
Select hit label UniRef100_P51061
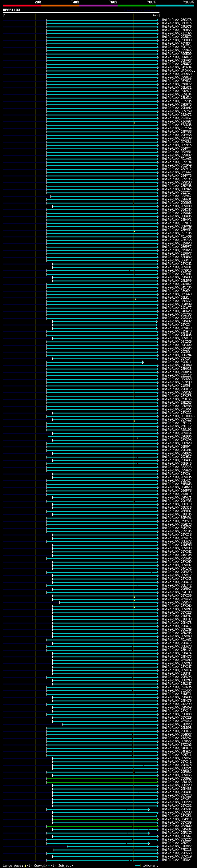point(177,410)
